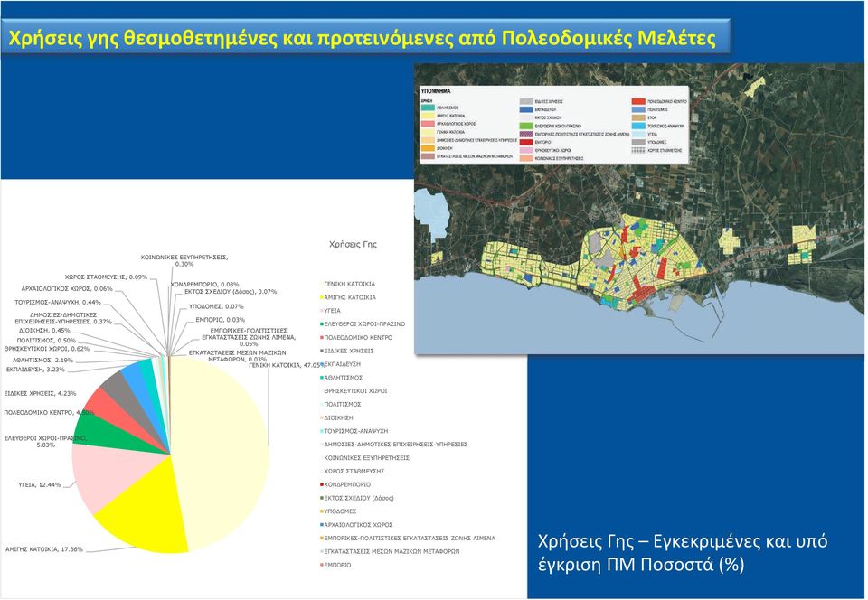This screenshot has width=868, height=600.
Task: Select the pie label 'ΠΟΛΙΤΙΣΜΟΣ, 0.50%'
Action: click(46, 341)
